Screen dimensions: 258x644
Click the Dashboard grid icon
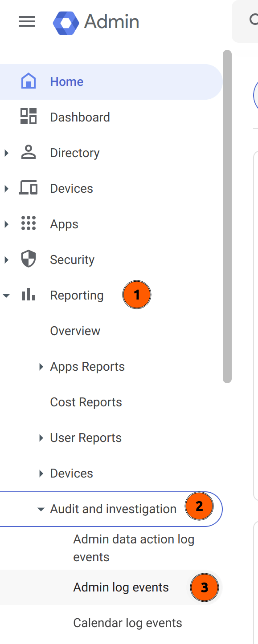[29, 117]
